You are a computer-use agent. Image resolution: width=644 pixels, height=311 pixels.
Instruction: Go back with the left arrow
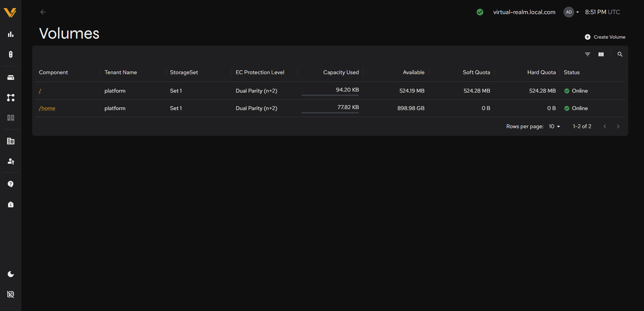[43, 12]
